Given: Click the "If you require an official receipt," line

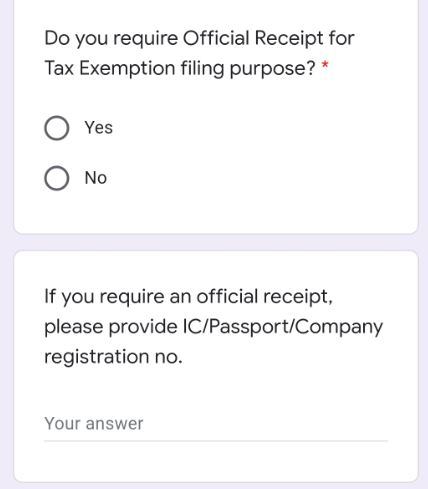Looking at the screenshot, I should coord(189,297).
